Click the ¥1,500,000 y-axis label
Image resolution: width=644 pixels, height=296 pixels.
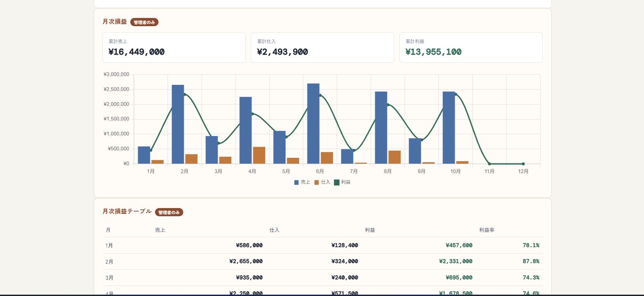pyautogui.click(x=116, y=119)
